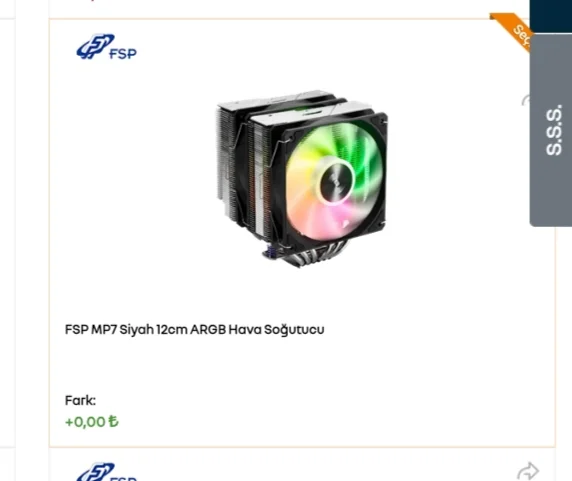Click the share arrow icon in lower card
Image resolution: width=572 pixels, height=481 pixels.
(x=528, y=471)
